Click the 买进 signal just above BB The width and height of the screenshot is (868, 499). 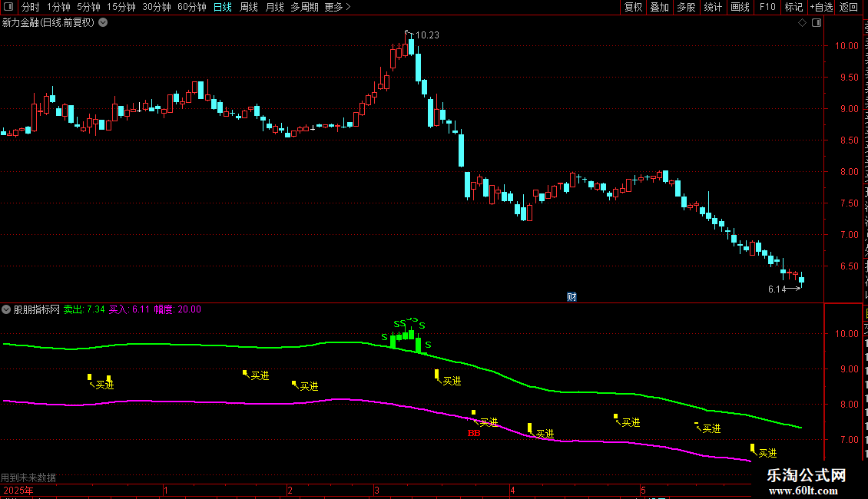pos(489,423)
